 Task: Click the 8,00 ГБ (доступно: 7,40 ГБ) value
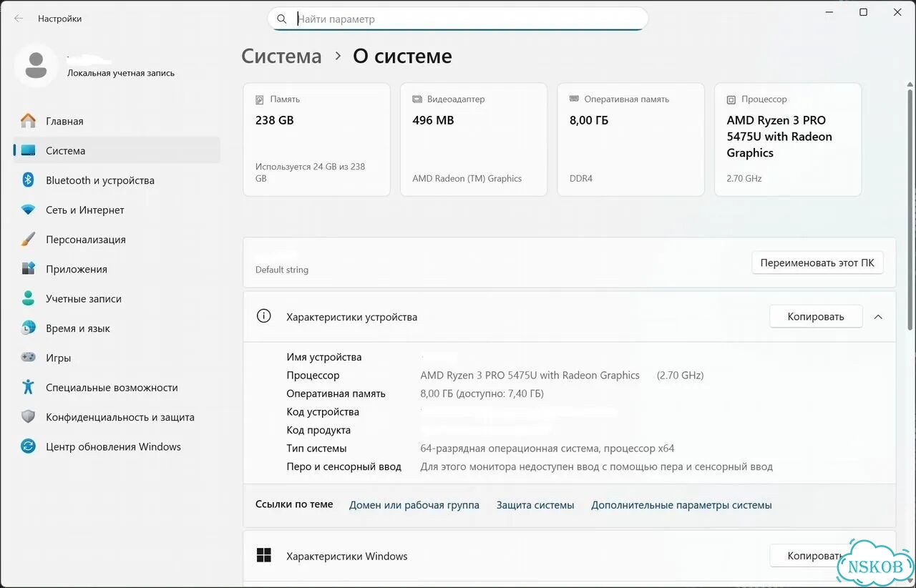point(482,393)
